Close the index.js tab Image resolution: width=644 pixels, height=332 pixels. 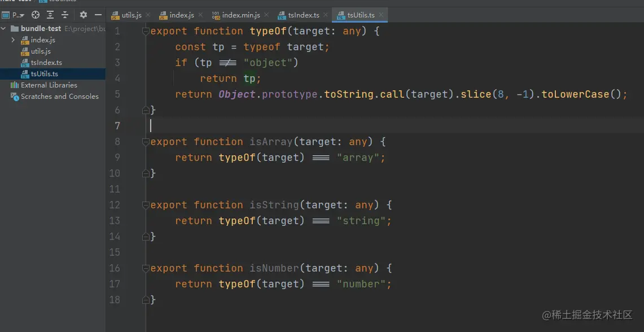(x=200, y=15)
